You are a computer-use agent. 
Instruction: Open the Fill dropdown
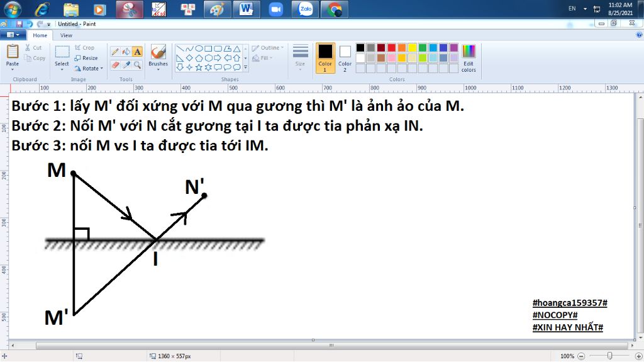(262, 58)
